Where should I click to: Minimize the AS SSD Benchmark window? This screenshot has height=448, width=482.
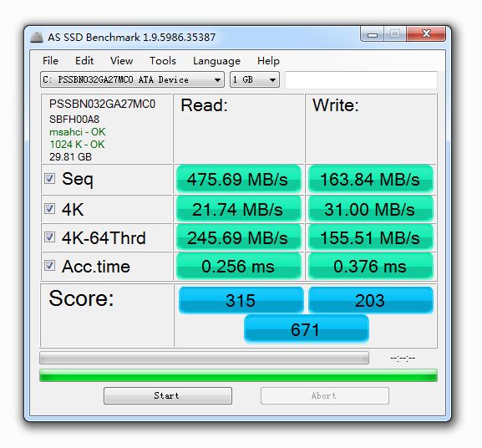[x=373, y=33]
